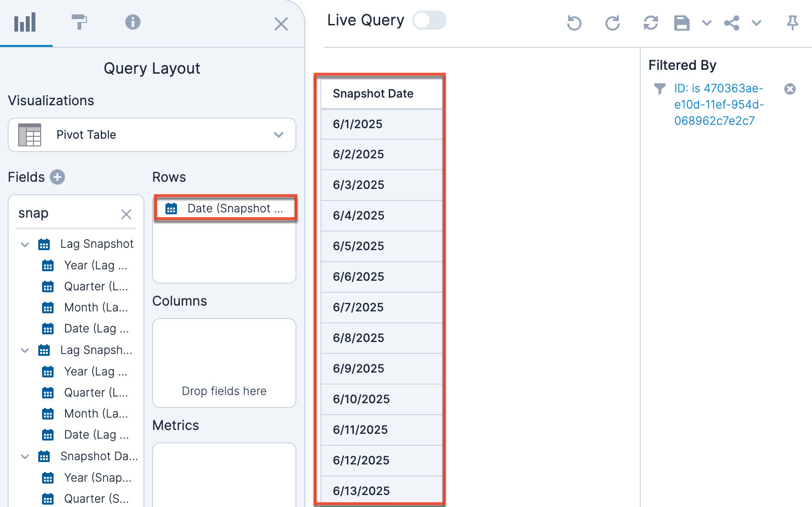This screenshot has width=812, height=507.
Task: Select the 6/8/2025 cell
Action: tap(382, 338)
